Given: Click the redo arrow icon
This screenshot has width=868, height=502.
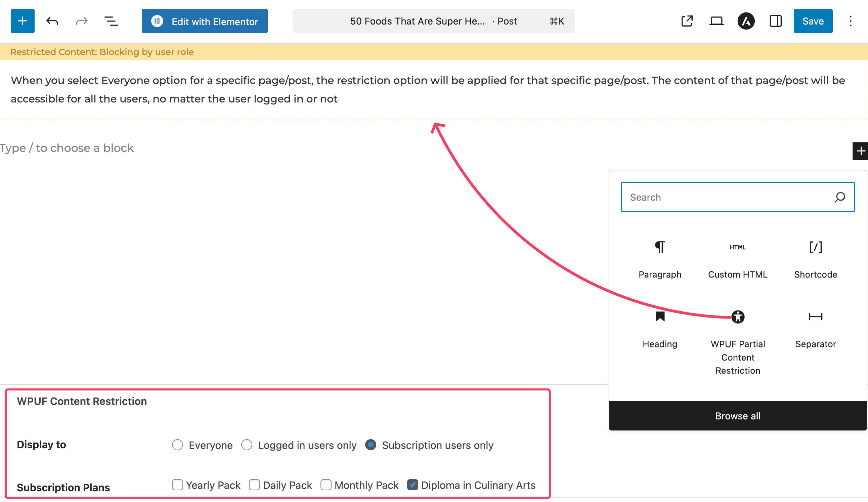Looking at the screenshot, I should tap(82, 21).
